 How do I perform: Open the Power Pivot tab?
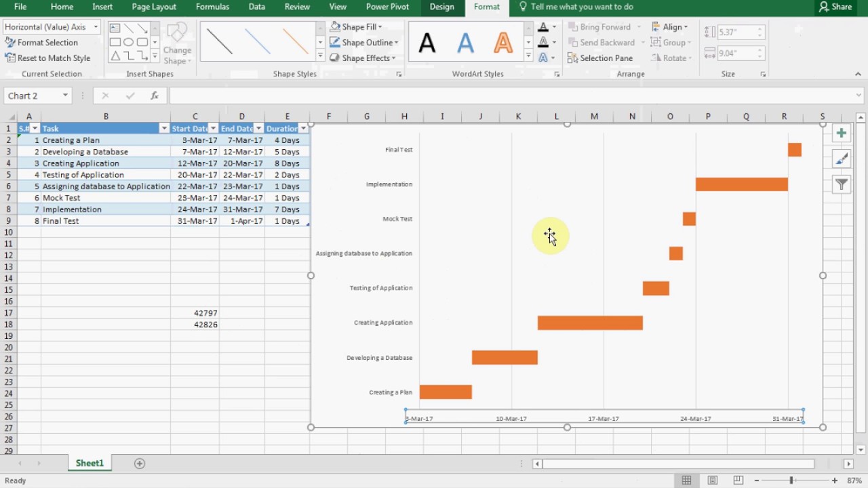(387, 7)
